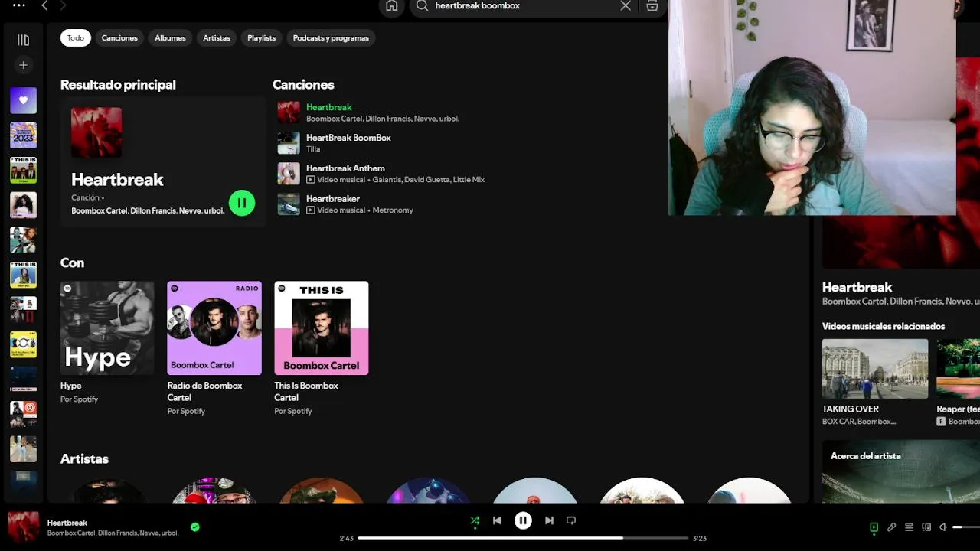Open the 2023 playlist in the sidebar
The image size is (980, 551).
pos(23,135)
